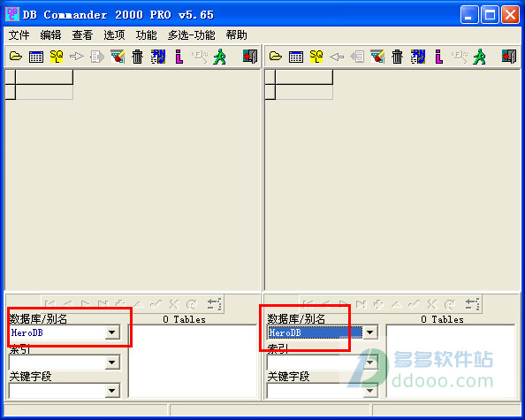Expand the left 索引 dropdown
The width and height of the screenshot is (525, 420).
tap(112, 362)
